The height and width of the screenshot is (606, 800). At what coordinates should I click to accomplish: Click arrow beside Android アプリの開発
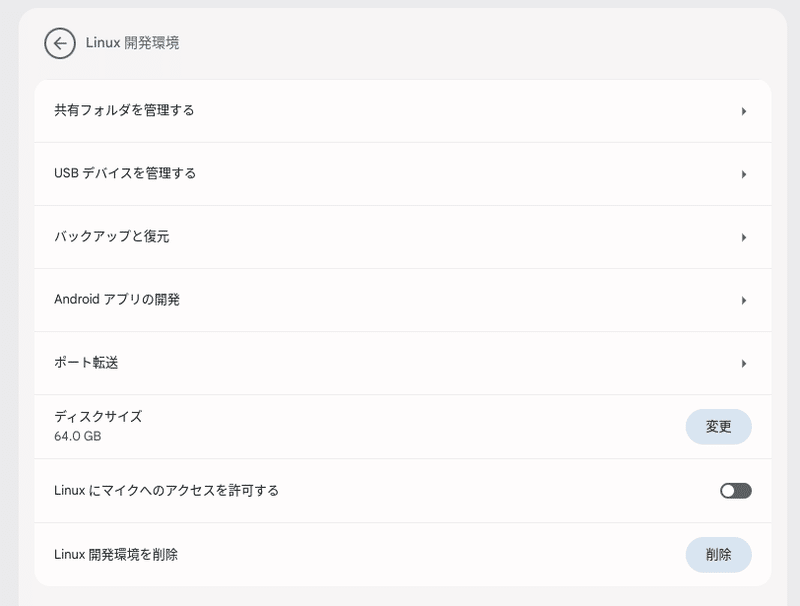pos(744,300)
